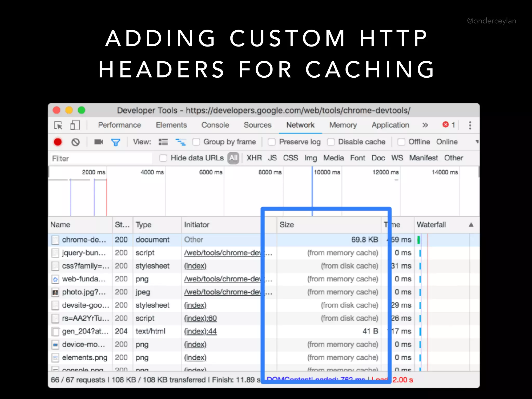Check the Disable cache checkbox
532x399 pixels.
331,142
